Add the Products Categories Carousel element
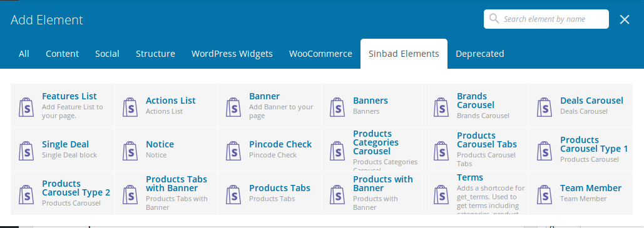 point(376,142)
